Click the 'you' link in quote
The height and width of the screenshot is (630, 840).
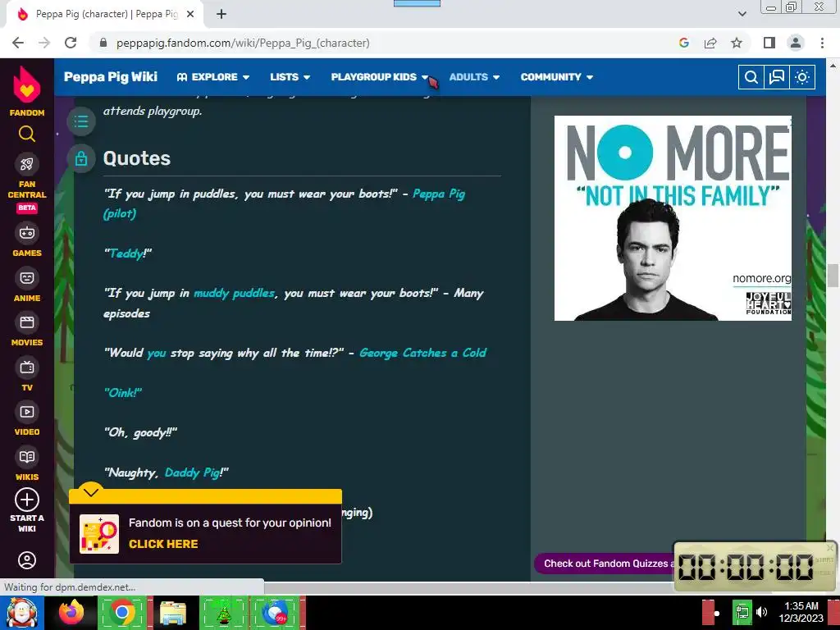157,353
